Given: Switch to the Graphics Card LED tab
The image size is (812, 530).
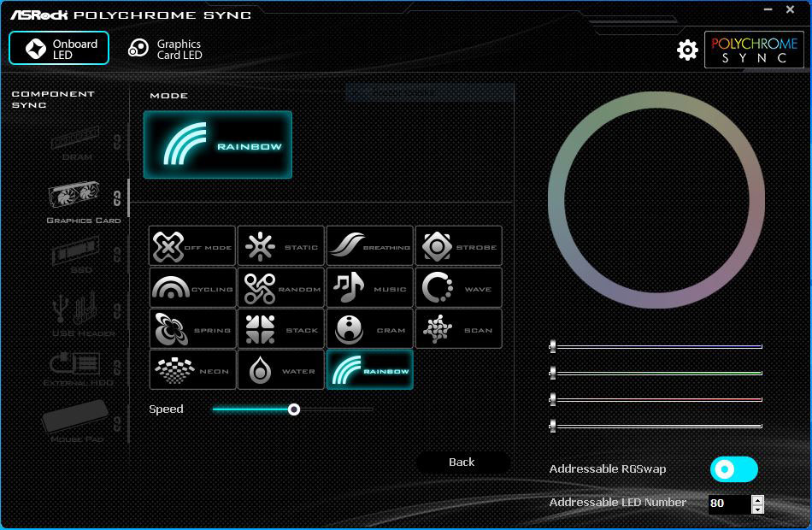Looking at the screenshot, I should pos(166,50).
